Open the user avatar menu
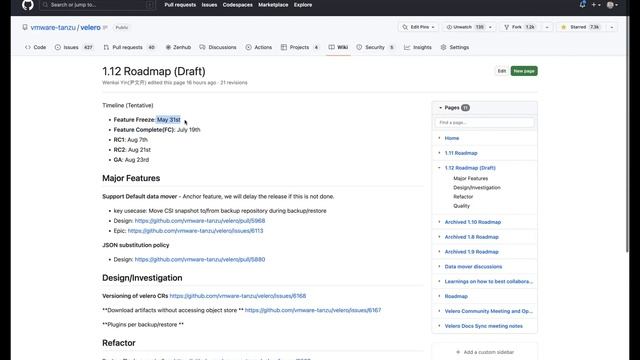 tap(612, 5)
